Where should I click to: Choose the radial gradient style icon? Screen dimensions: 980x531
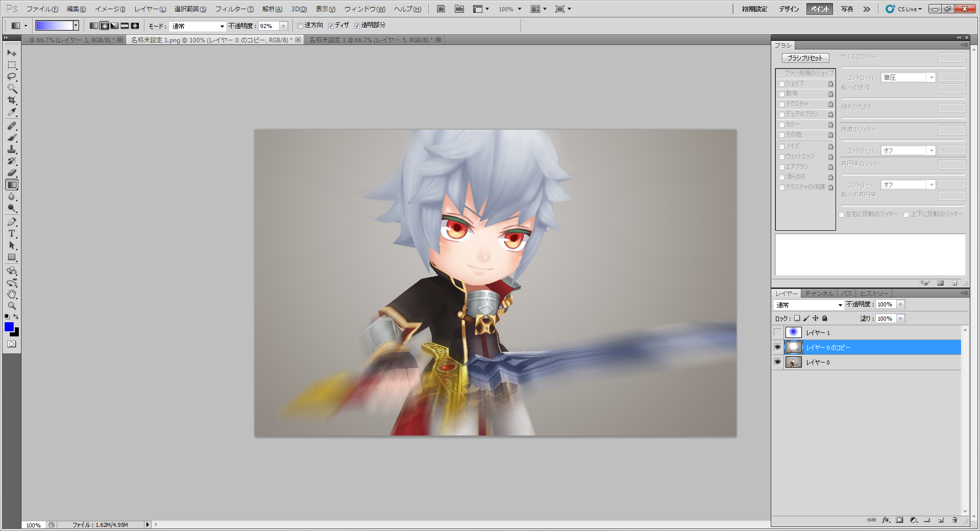pyautogui.click(x=104, y=26)
